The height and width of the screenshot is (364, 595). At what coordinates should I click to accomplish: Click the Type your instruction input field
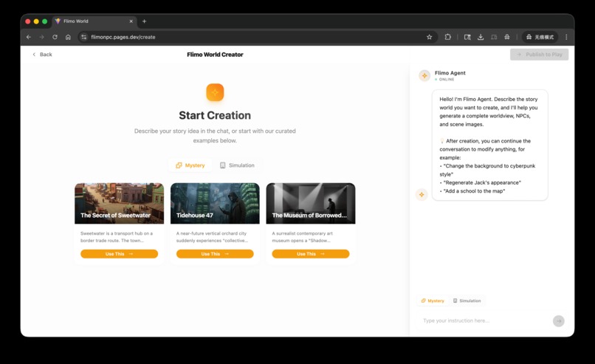point(484,320)
